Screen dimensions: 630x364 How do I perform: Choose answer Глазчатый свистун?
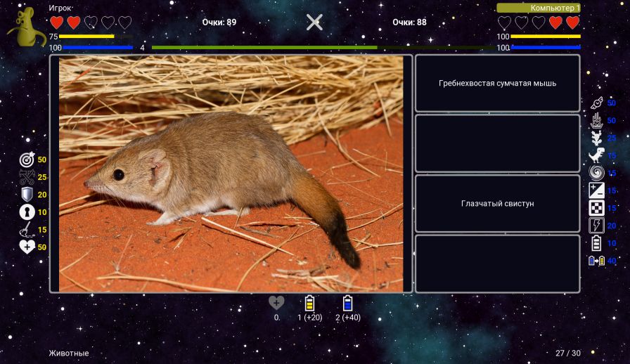tap(497, 204)
